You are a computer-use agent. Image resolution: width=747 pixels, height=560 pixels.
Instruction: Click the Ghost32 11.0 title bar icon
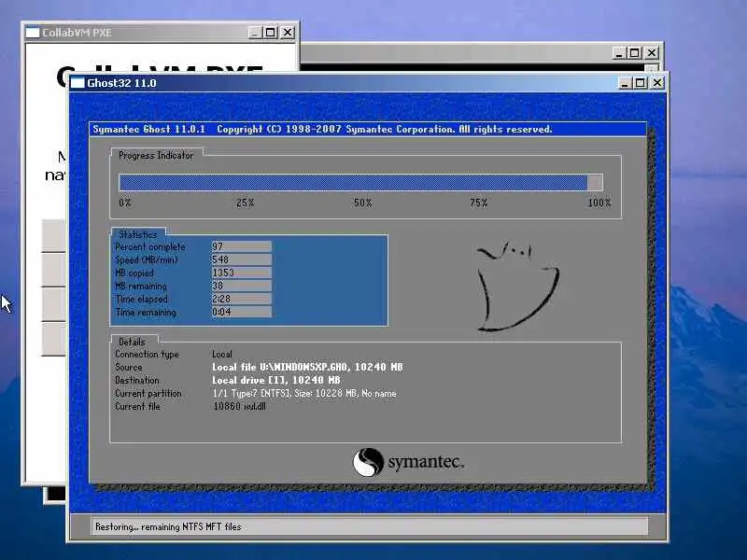coord(78,83)
